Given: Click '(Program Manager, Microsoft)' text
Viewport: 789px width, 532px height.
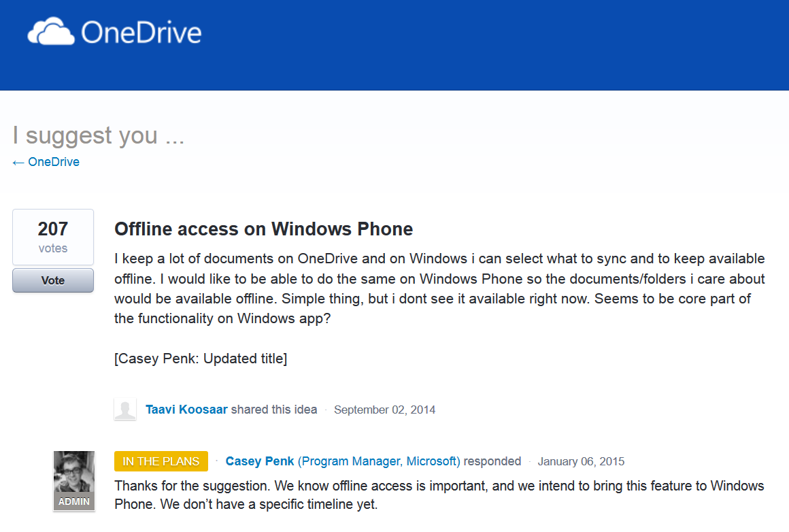Looking at the screenshot, I should pyautogui.click(x=379, y=461).
